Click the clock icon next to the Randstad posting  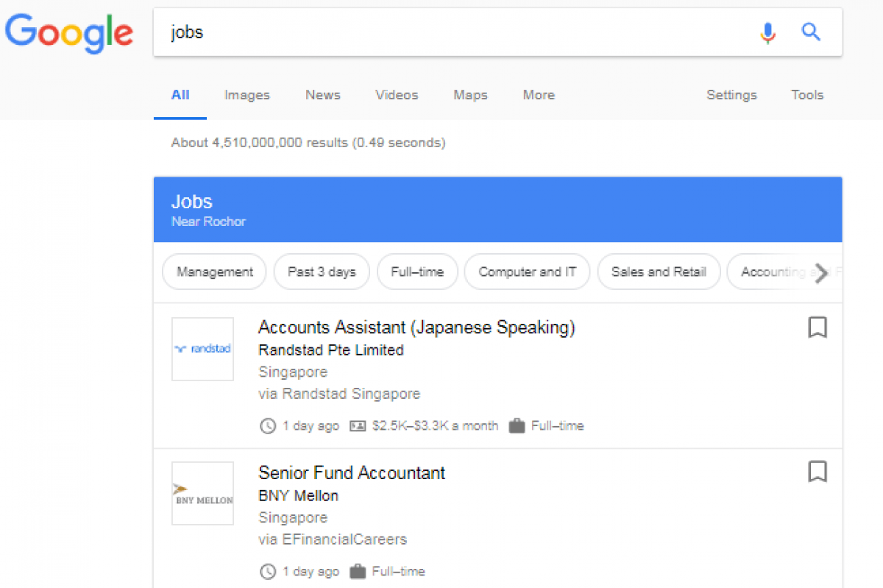(268, 425)
